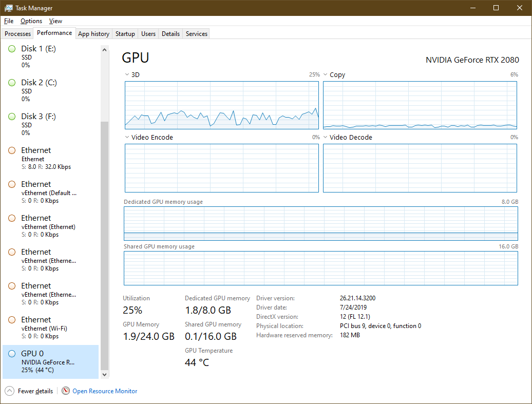532x404 pixels.
Task: Click the 1.8/8.0 GB dedicated memory value
Action: pos(208,311)
